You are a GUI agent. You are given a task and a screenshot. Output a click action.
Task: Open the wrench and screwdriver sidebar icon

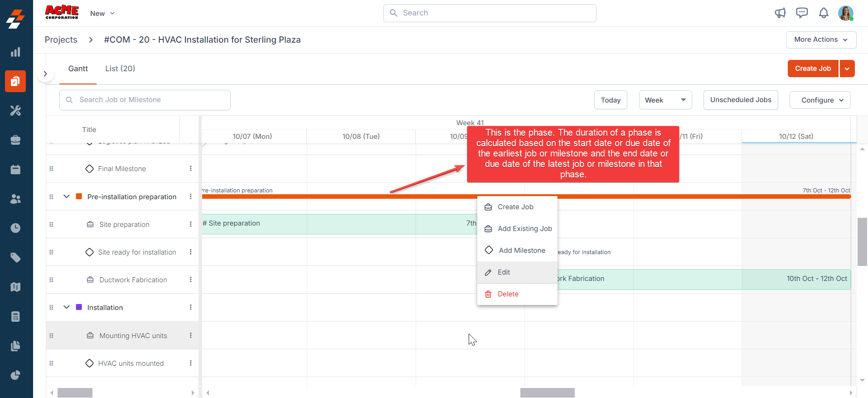pos(15,110)
